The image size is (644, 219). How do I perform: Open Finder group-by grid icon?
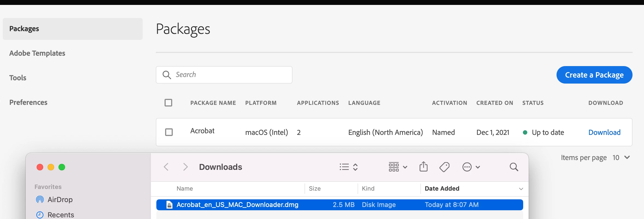[x=394, y=167]
